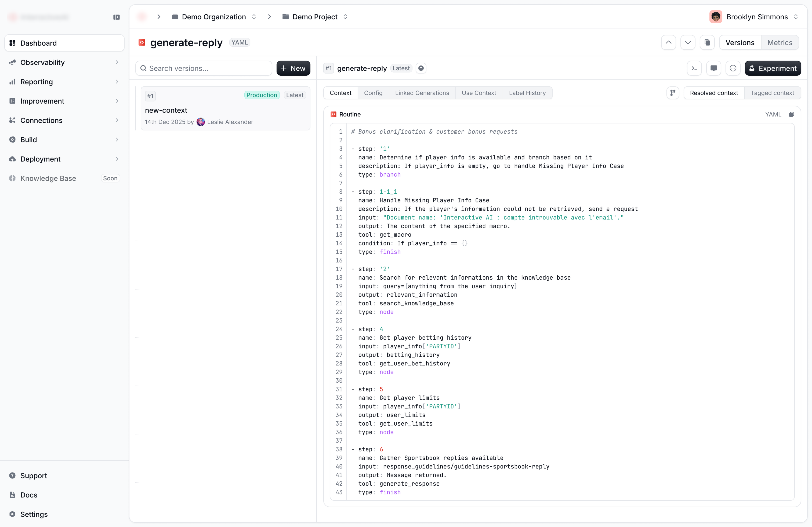
Task: Create a new version with New button
Action: point(293,68)
